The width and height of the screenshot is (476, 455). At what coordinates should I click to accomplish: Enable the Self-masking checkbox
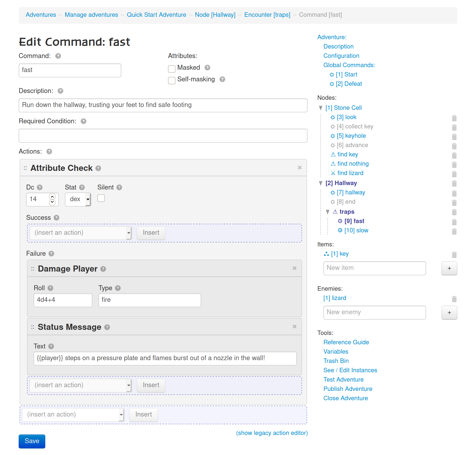[x=171, y=80]
